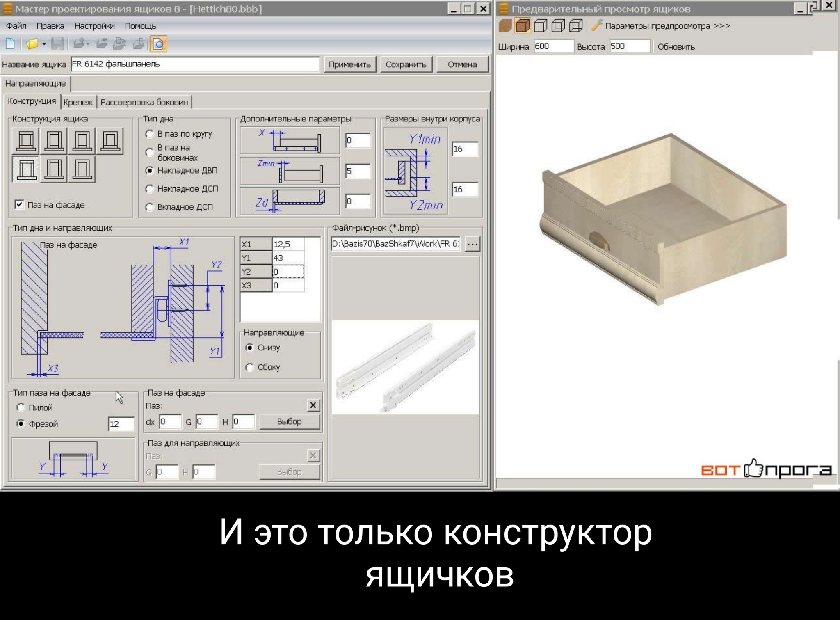Select the second drawer construction variant in the top row
The height and width of the screenshot is (620, 840).
point(54,141)
